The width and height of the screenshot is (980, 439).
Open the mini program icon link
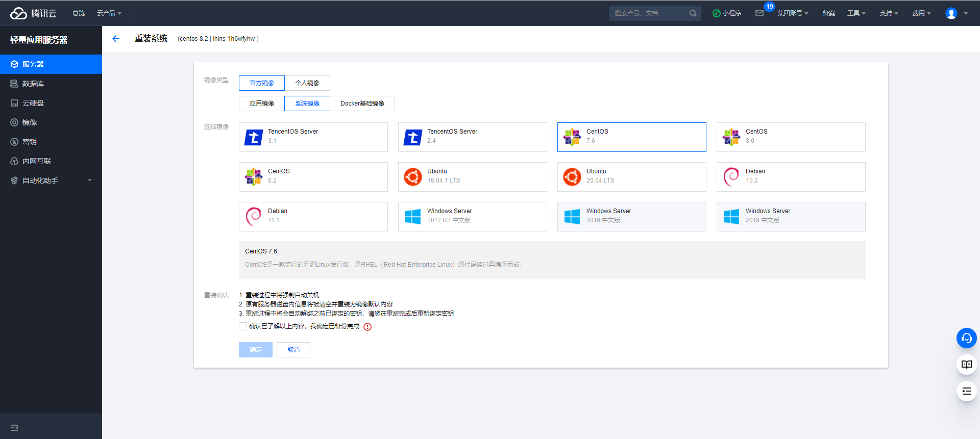click(x=717, y=13)
